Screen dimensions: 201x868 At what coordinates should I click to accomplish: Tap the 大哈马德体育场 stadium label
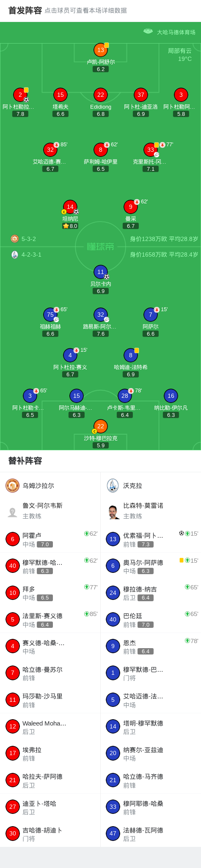(176, 32)
